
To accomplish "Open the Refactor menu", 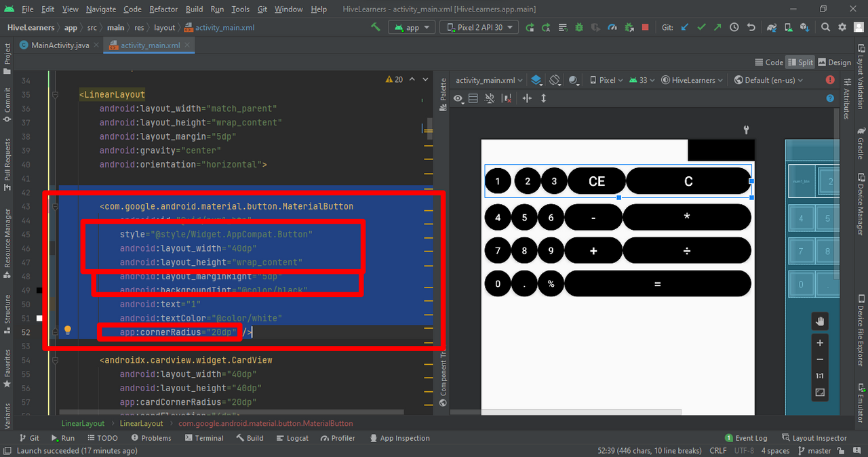I will point(163,9).
